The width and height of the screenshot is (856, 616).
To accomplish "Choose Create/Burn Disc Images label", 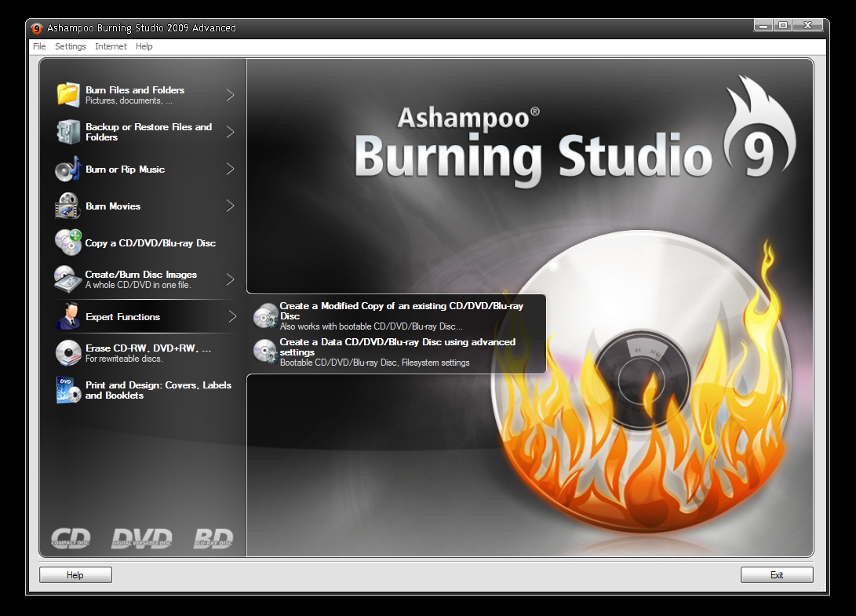I will pos(141,274).
